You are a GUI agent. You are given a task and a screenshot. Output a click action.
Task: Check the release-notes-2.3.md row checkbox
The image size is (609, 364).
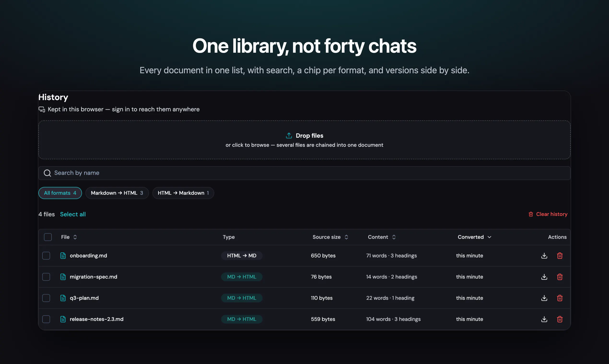[x=46, y=319]
